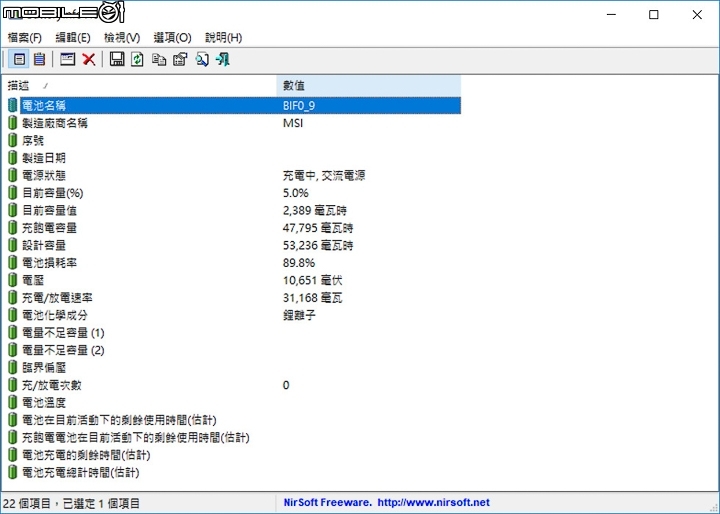This screenshot has width=720, height=514.
Task: Select the 電源狀態 row label
Action: (44, 175)
